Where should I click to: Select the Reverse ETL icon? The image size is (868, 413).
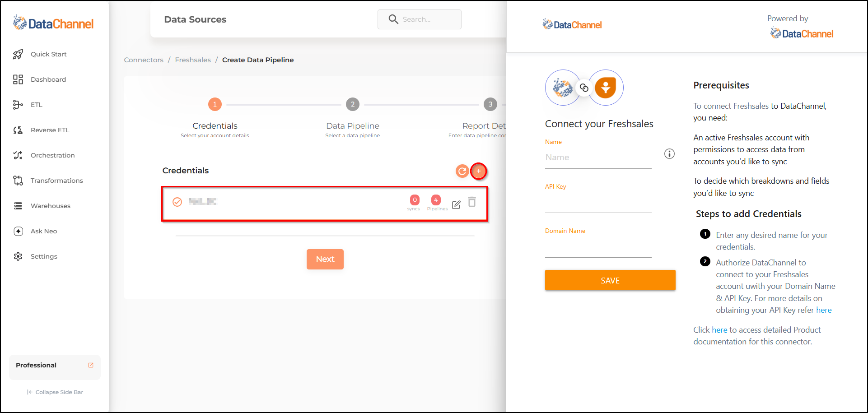18,130
